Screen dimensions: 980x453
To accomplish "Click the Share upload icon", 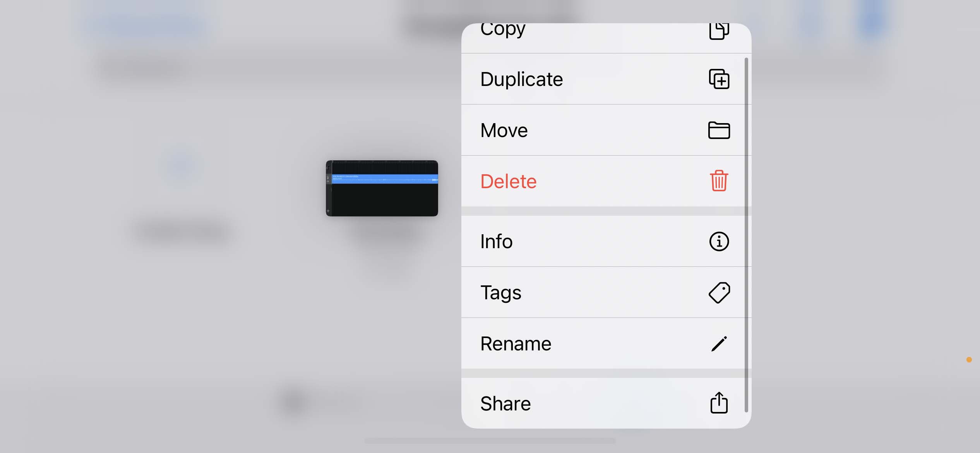I will coord(718,403).
